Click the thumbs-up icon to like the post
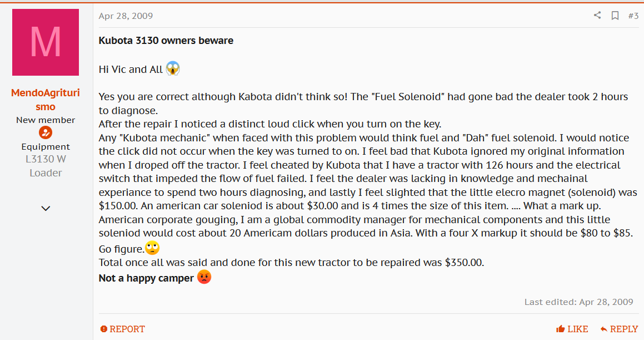This screenshot has width=644, height=340. [x=560, y=328]
